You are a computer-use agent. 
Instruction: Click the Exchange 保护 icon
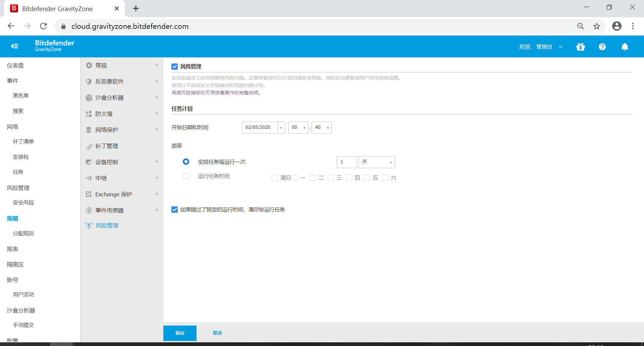89,194
